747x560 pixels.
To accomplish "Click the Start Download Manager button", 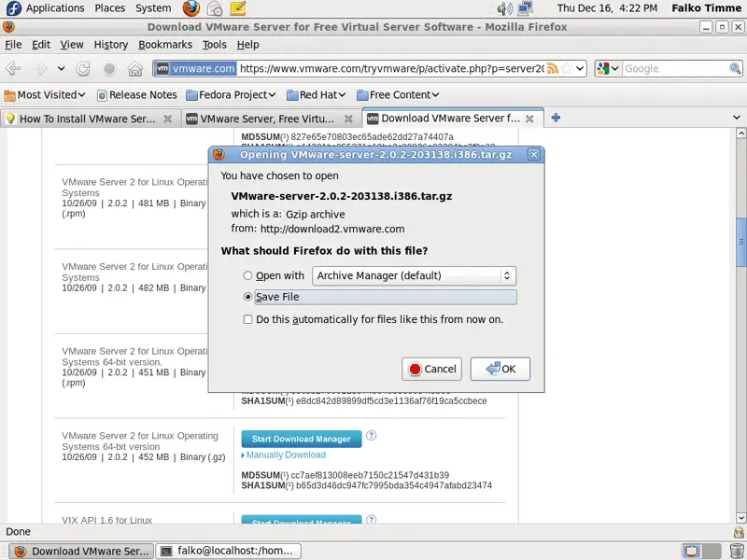I will 302,439.
